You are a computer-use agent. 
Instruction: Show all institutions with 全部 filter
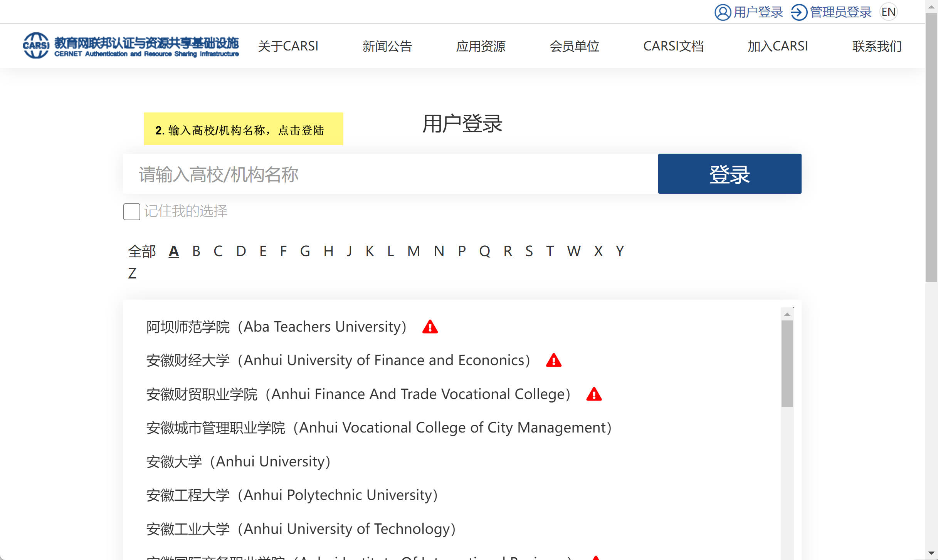point(141,251)
